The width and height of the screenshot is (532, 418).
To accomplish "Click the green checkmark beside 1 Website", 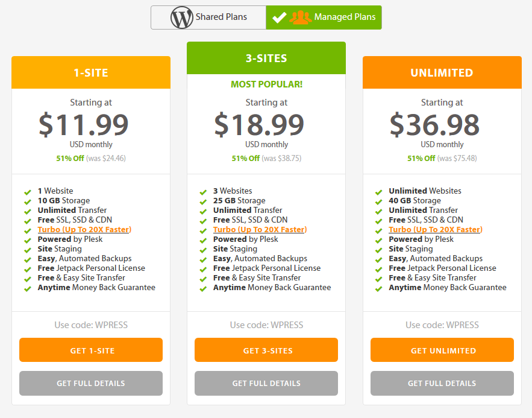I will click(28, 192).
